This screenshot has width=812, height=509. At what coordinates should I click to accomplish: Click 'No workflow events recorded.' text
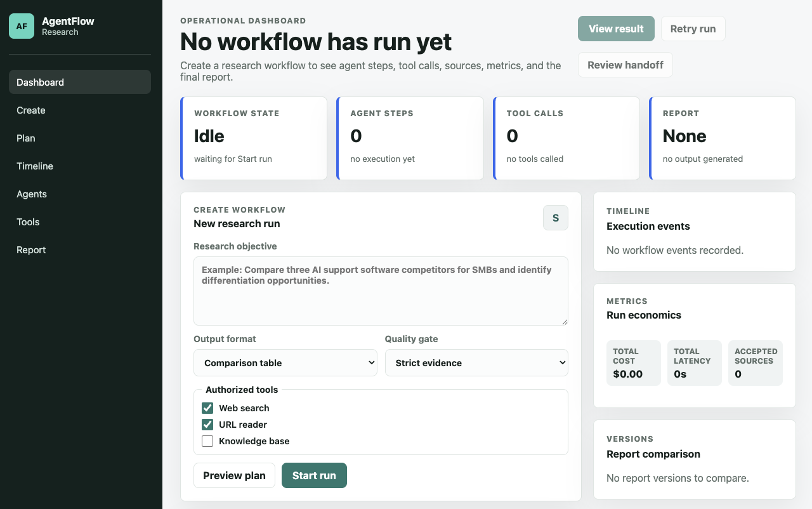coord(675,250)
